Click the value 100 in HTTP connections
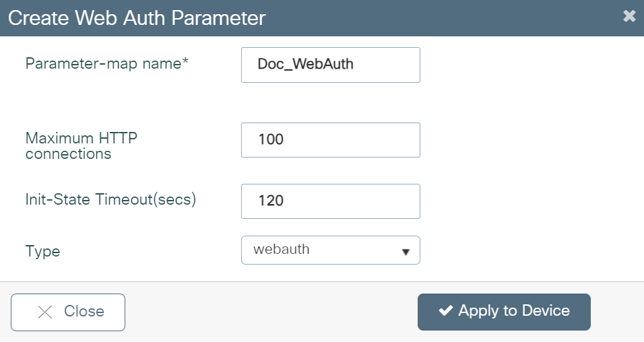 click(x=271, y=140)
